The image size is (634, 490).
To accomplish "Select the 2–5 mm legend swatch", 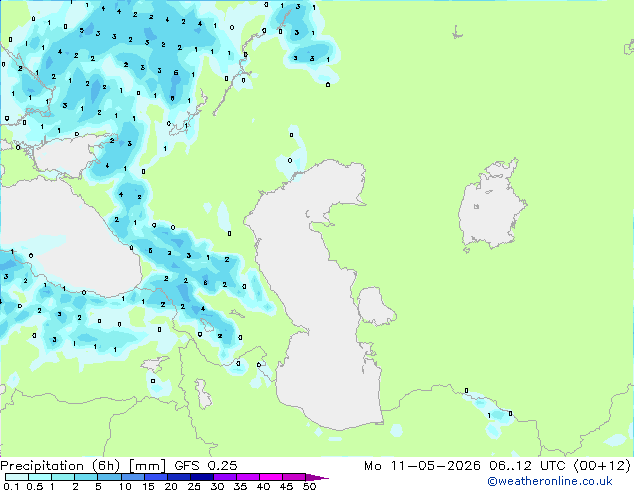I will click(86, 477).
